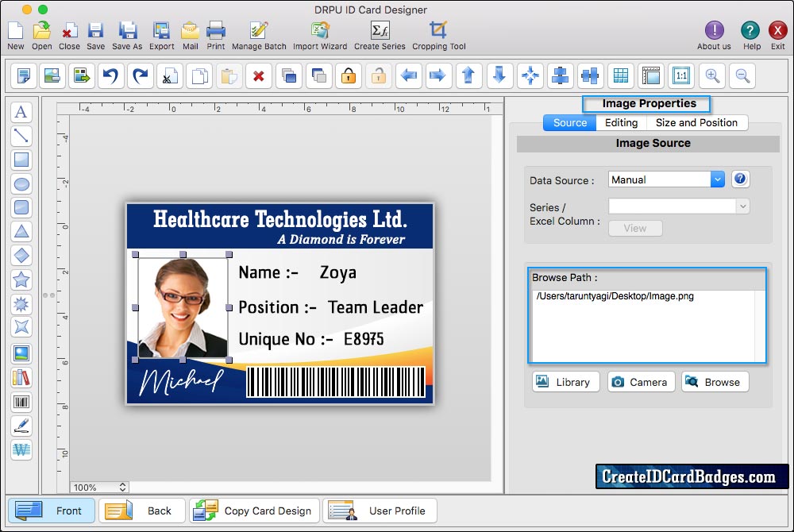794x532 pixels.
Task: Open Size and Position tab
Action: (697, 122)
